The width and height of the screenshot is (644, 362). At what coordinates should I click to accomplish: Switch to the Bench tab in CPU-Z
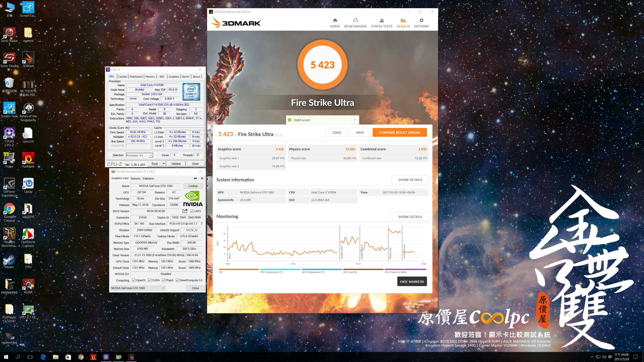click(x=185, y=77)
